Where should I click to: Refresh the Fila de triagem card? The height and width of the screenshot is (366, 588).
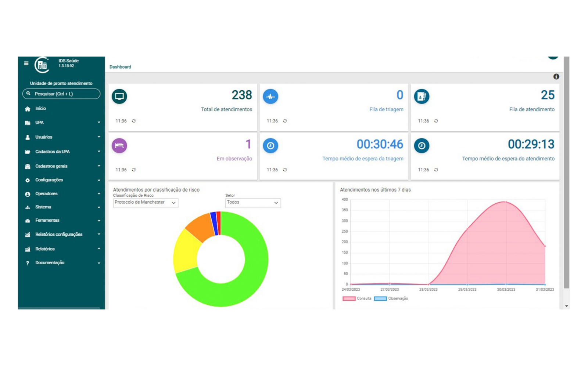(285, 121)
